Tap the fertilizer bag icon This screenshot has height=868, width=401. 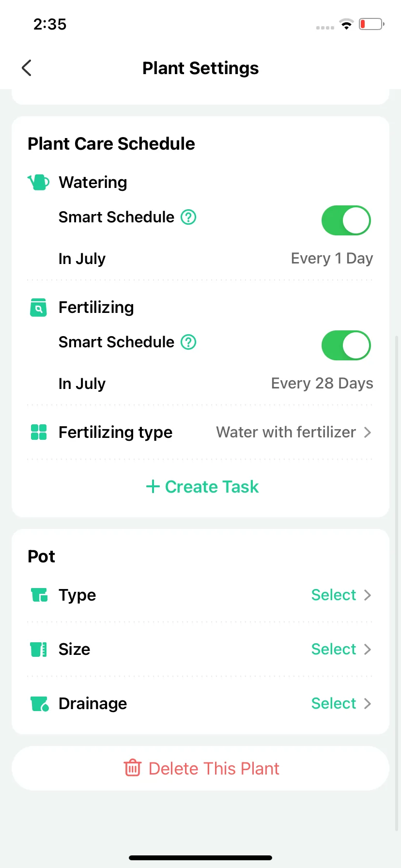coord(38,307)
